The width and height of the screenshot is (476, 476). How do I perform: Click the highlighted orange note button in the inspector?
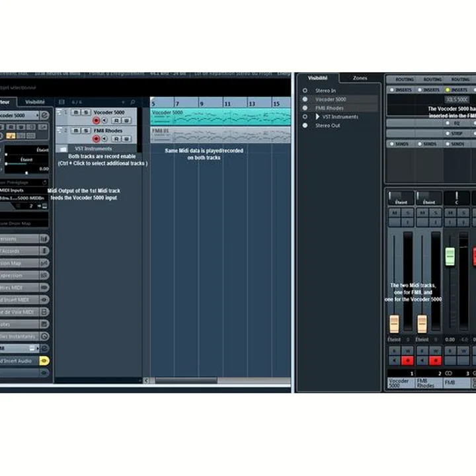11,136
